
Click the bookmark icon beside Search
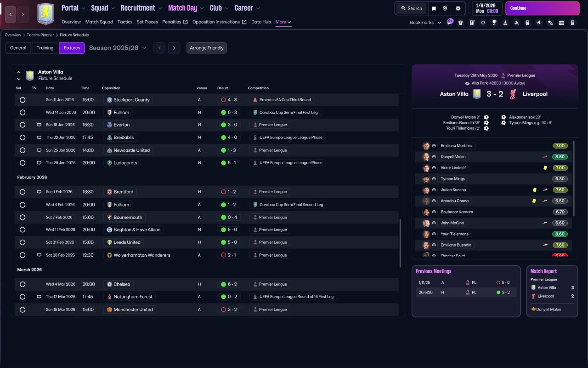[x=433, y=8]
